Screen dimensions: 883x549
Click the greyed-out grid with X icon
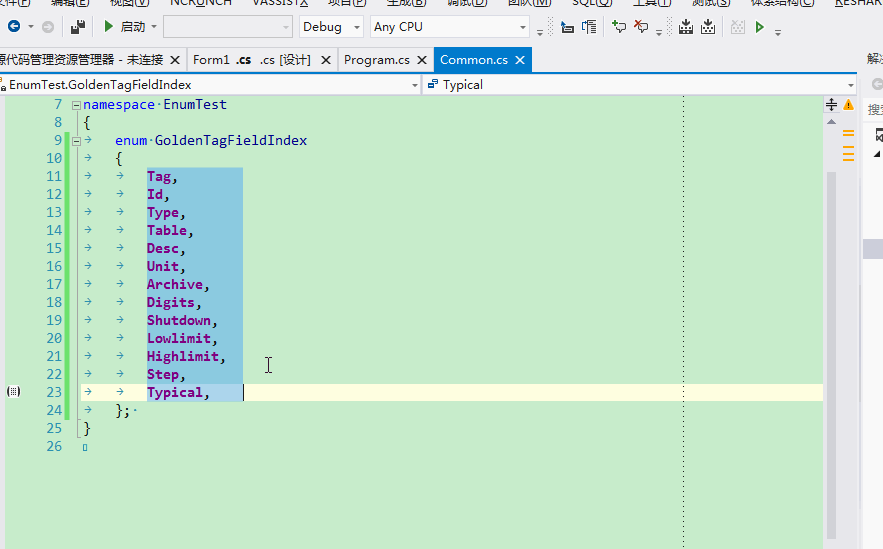738,26
